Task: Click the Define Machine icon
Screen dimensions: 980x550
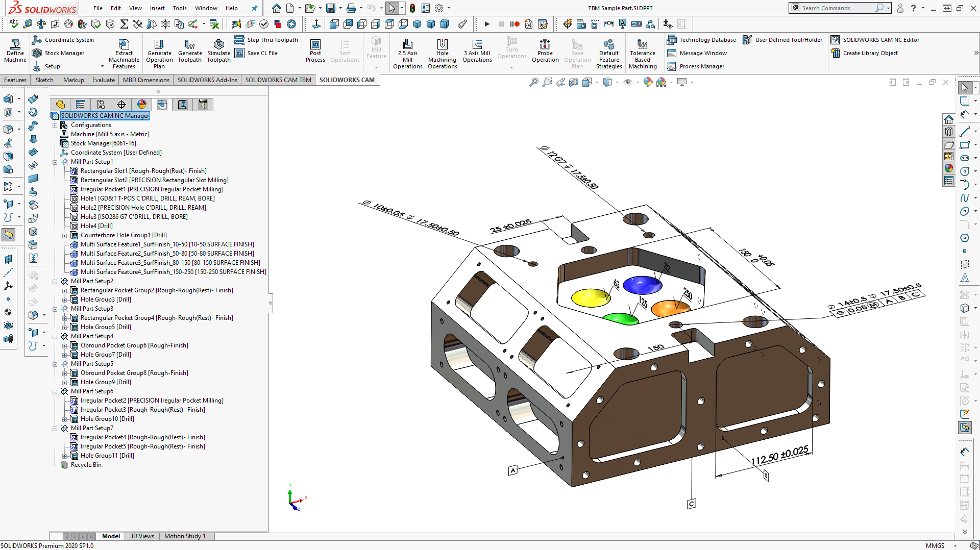Action: point(15,51)
